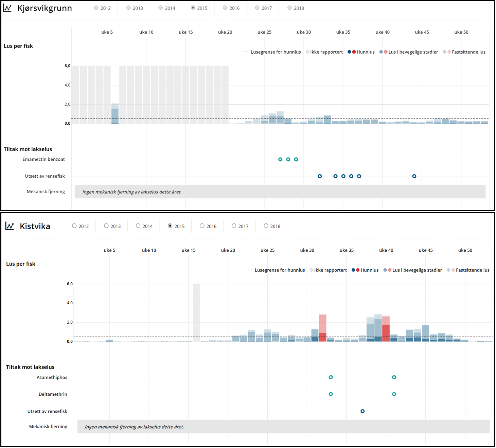Switch Kistvika chart to year 2013
This screenshot has width=496, height=448.
click(106, 226)
